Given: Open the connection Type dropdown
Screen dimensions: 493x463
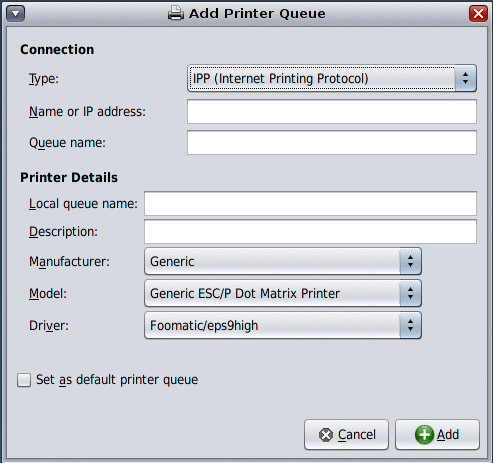Looking at the screenshot, I should [x=332, y=78].
